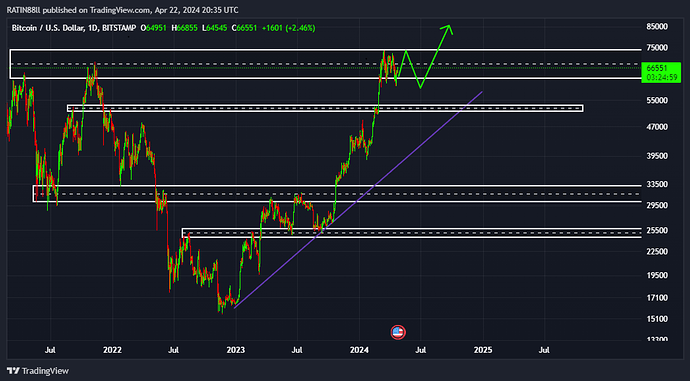Click the US flag economic event icon
The height and width of the screenshot is (381, 690).
398,332
